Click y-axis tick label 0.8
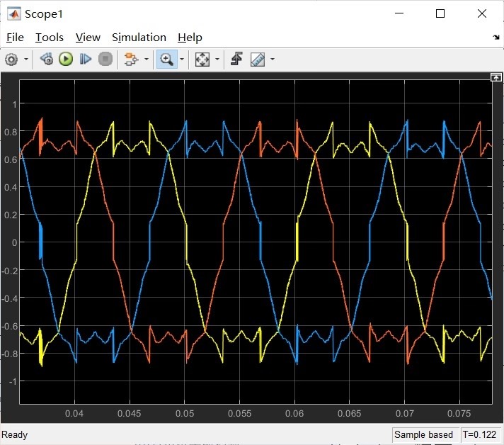The height and width of the screenshot is (445, 504). (x=11, y=133)
